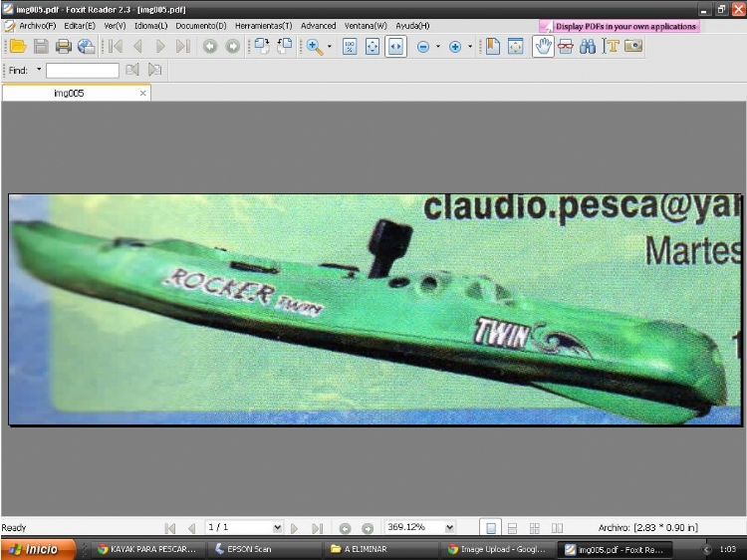
Task: Switch to EPSON Scan taskbar window
Action: click(265, 549)
